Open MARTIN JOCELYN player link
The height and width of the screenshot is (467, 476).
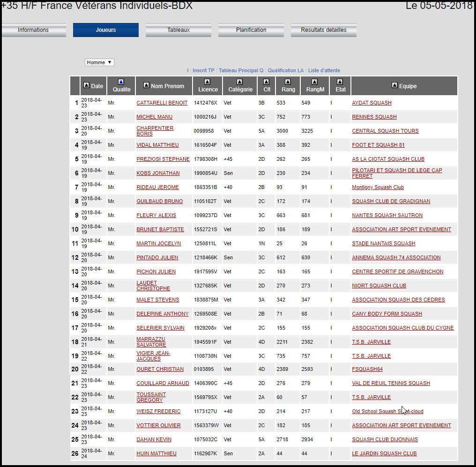pos(159,243)
